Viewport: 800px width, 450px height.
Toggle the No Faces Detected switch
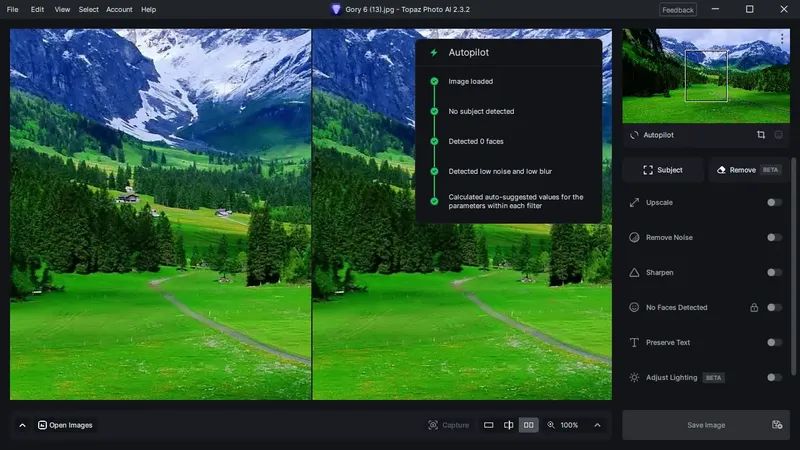[774, 307]
